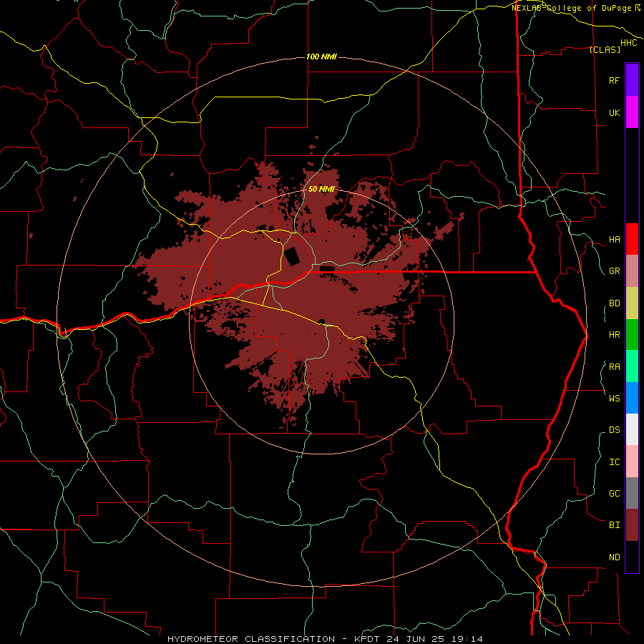This screenshot has width=644, height=644.
Task: Click the UK magenta legend swatch
Action: tap(632, 112)
